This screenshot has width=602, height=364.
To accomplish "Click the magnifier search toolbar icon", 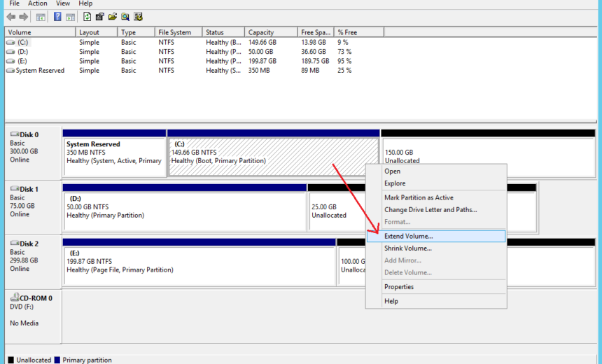I will click(x=125, y=16).
